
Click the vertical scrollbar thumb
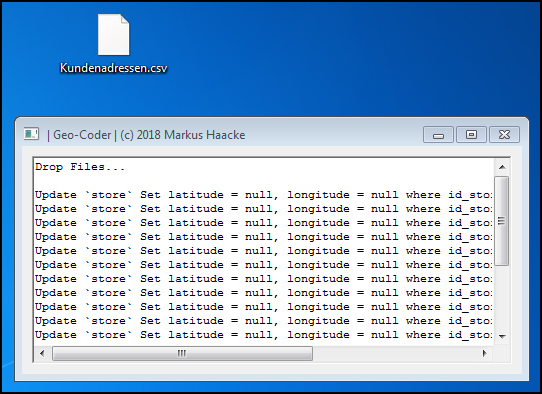tap(502, 221)
